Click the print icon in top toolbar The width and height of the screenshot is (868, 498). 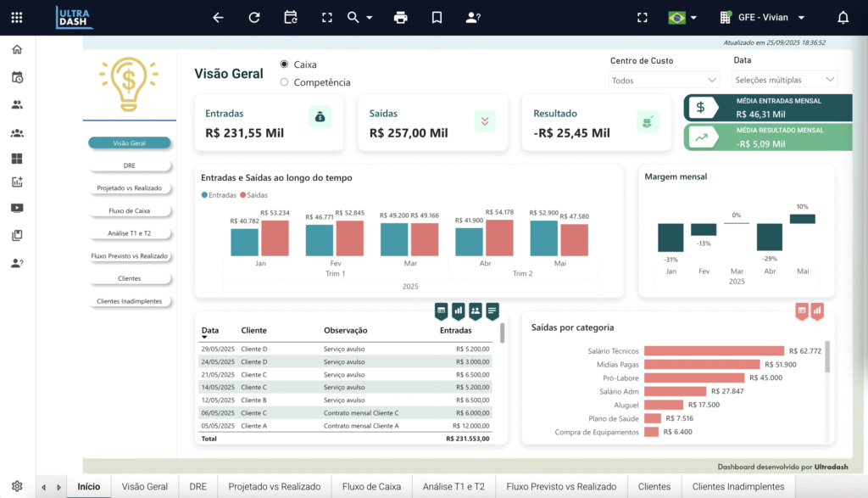click(401, 18)
